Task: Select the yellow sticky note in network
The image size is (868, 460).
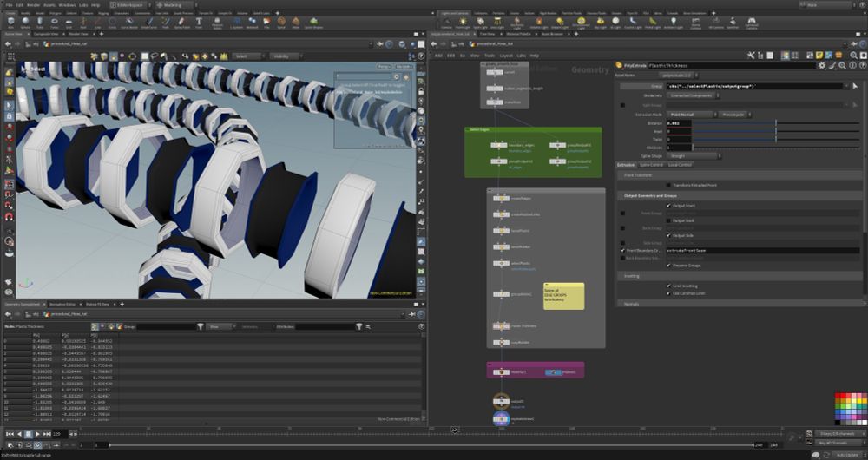Action: click(563, 296)
